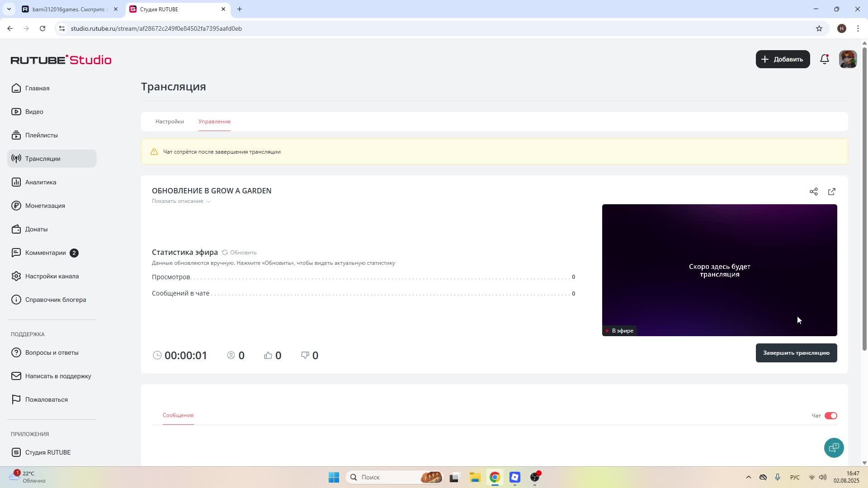The height and width of the screenshot is (488, 868).
Task: Bookmark page with star icon
Action: (819, 28)
